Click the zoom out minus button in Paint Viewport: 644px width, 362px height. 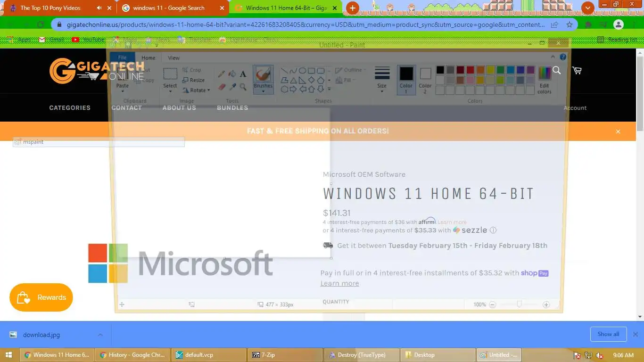(x=492, y=304)
